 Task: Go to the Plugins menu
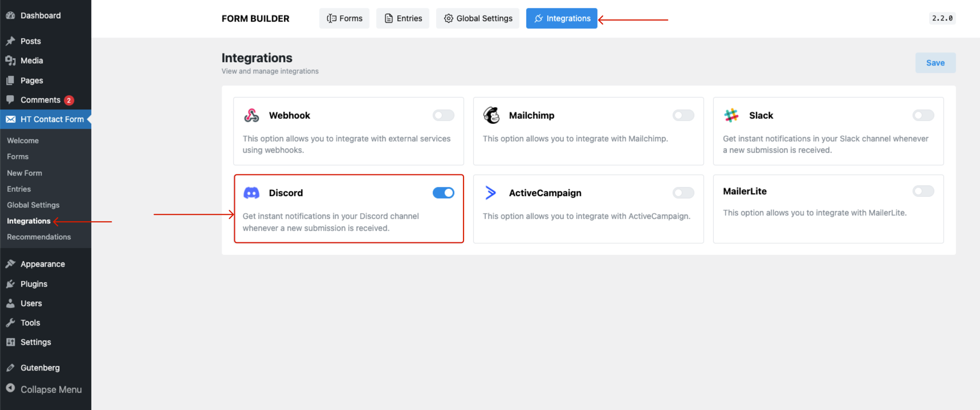pyautogui.click(x=34, y=284)
